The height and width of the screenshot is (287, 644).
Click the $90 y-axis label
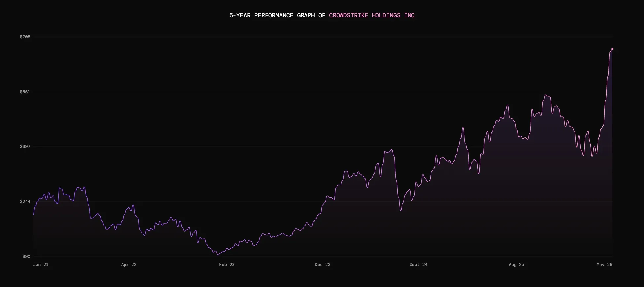26,256
